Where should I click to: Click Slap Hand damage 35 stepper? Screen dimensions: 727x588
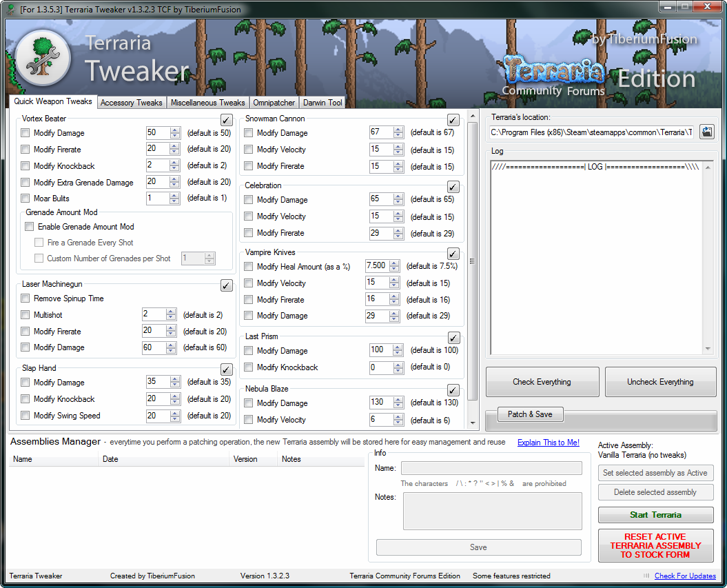click(x=175, y=382)
